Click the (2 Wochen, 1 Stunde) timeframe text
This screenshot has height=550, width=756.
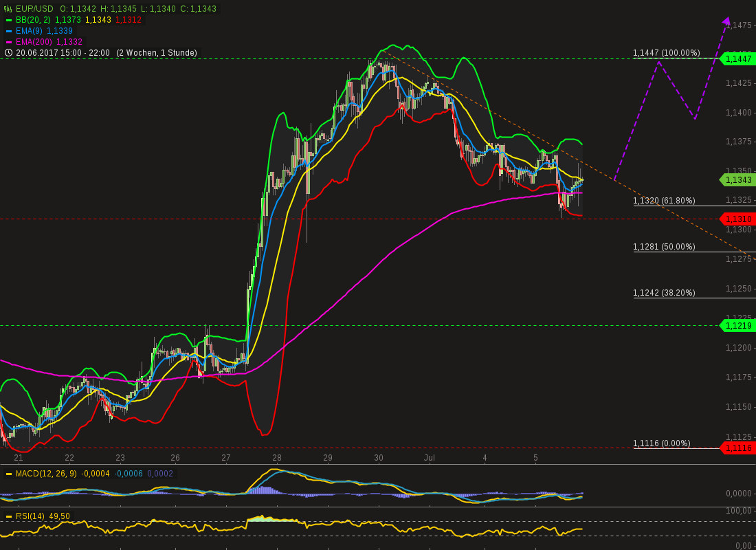coord(157,52)
